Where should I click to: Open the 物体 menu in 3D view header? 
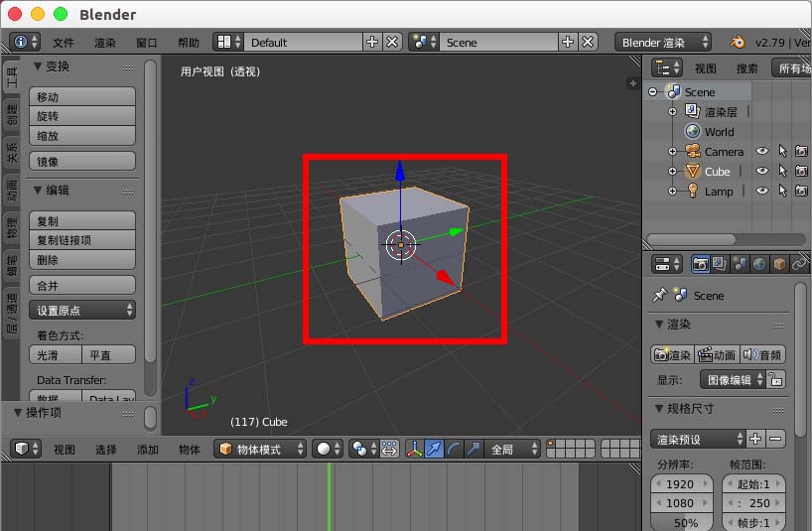(190, 450)
